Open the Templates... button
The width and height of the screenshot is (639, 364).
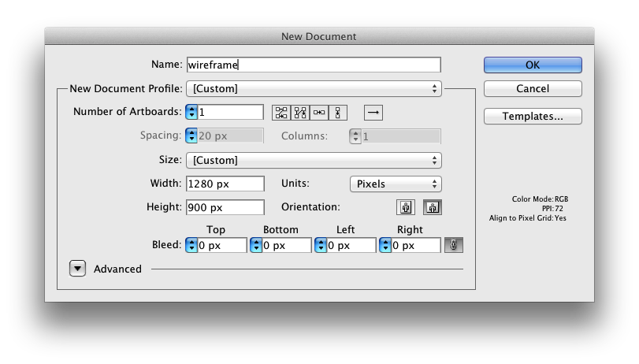click(533, 117)
